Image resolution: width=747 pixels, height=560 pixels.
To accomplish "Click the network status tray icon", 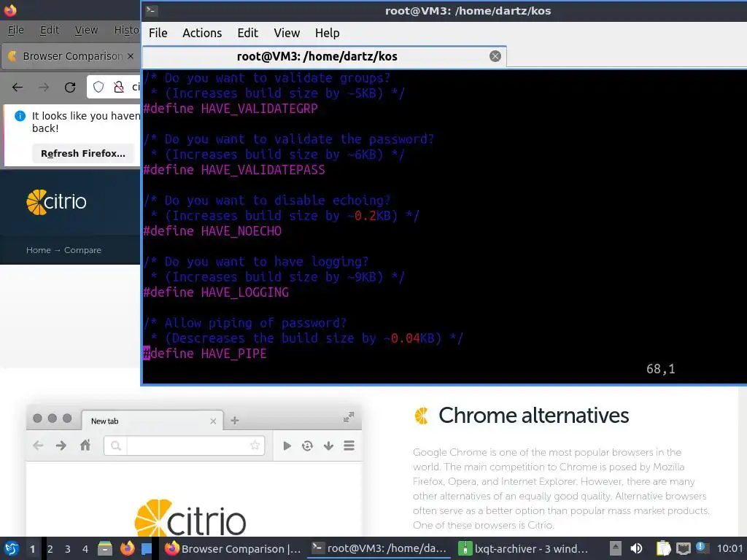I will pyautogui.click(x=683, y=548).
